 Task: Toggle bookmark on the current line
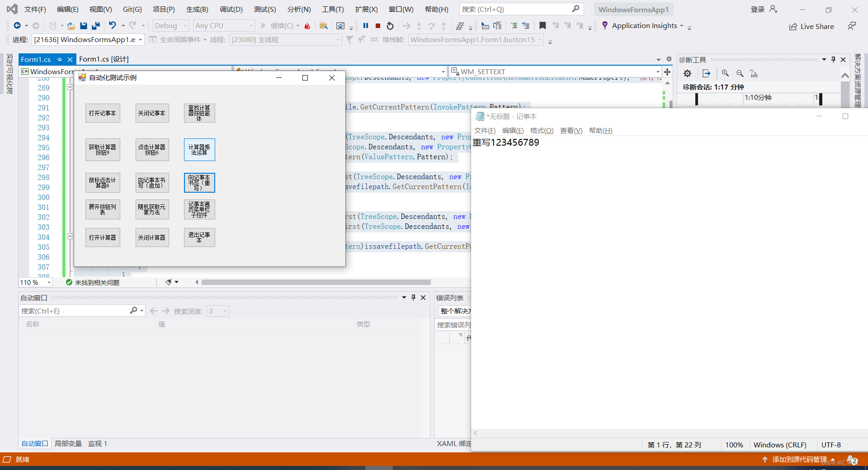[x=542, y=26]
